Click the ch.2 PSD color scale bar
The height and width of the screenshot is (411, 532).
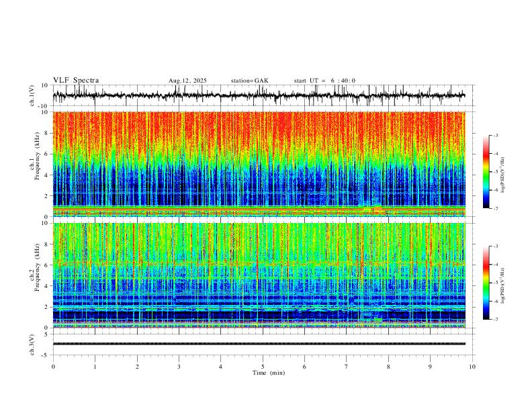click(x=486, y=283)
